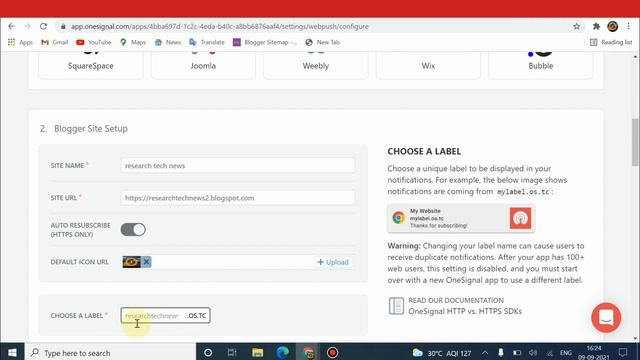Click Upload for default icon URL
The width and height of the screenshot is (640, 360).
[333, 262]
